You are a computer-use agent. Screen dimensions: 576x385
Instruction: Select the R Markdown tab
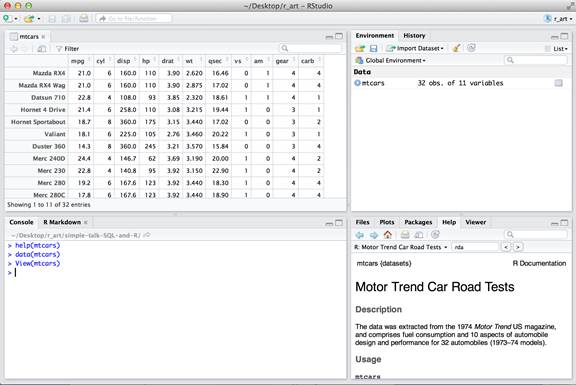pos(62,222)
